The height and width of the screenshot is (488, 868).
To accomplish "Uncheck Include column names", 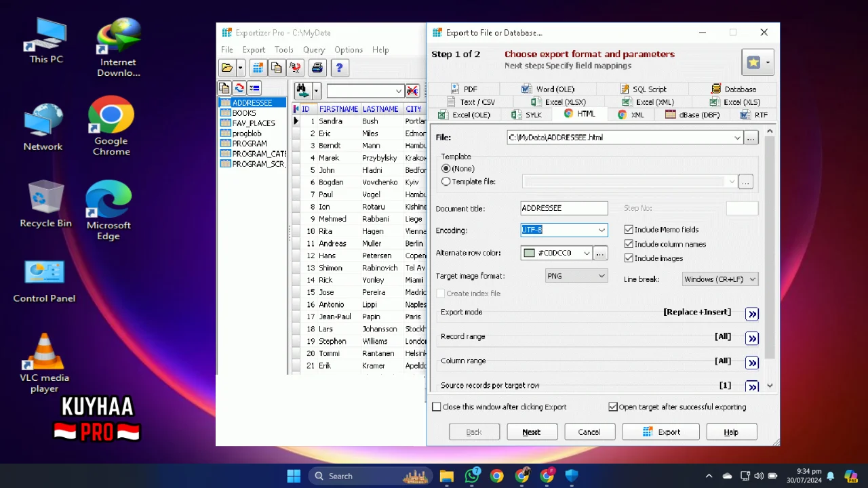I will tap(629, 244).
